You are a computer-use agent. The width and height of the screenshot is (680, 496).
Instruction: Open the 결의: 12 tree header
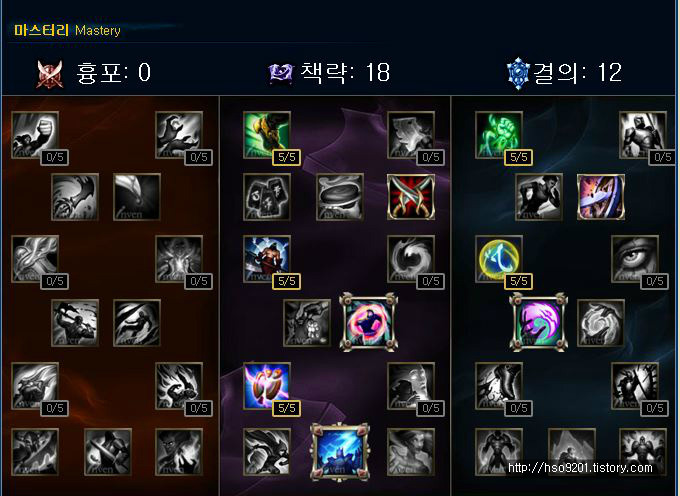pos(564,72)
